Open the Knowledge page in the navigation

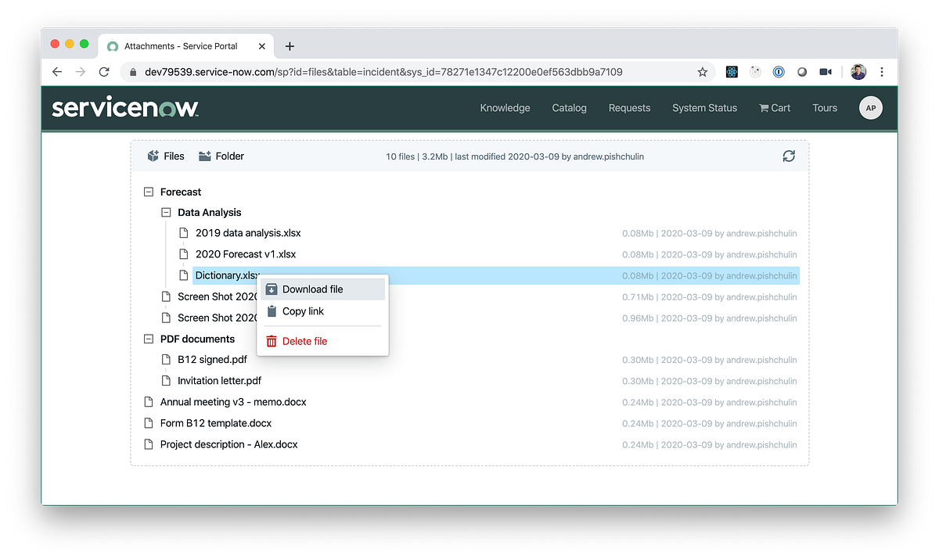505,108
